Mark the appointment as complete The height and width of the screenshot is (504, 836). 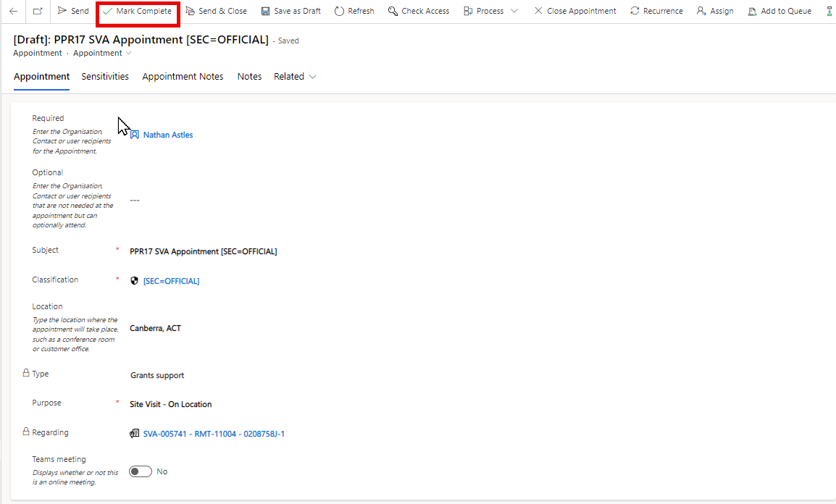click(138, 11)
